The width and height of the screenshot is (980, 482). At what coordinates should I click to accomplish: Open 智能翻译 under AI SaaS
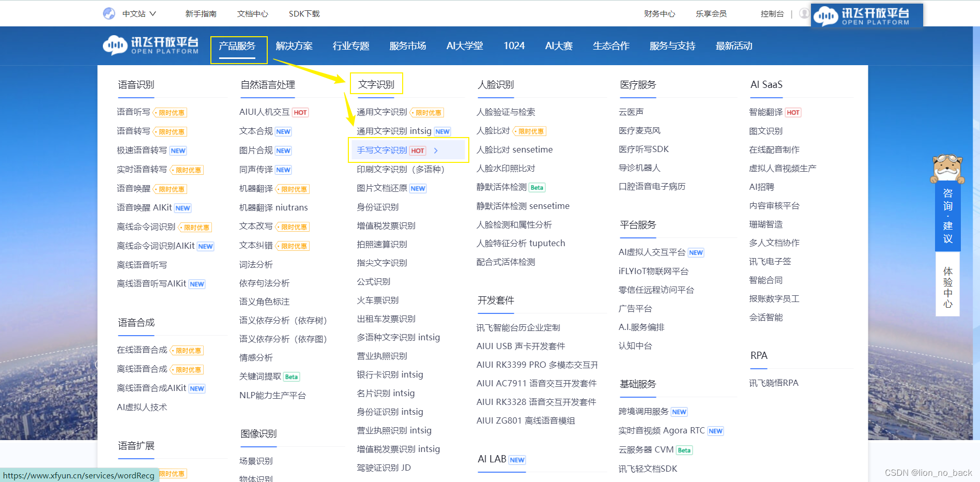point(766,112)
